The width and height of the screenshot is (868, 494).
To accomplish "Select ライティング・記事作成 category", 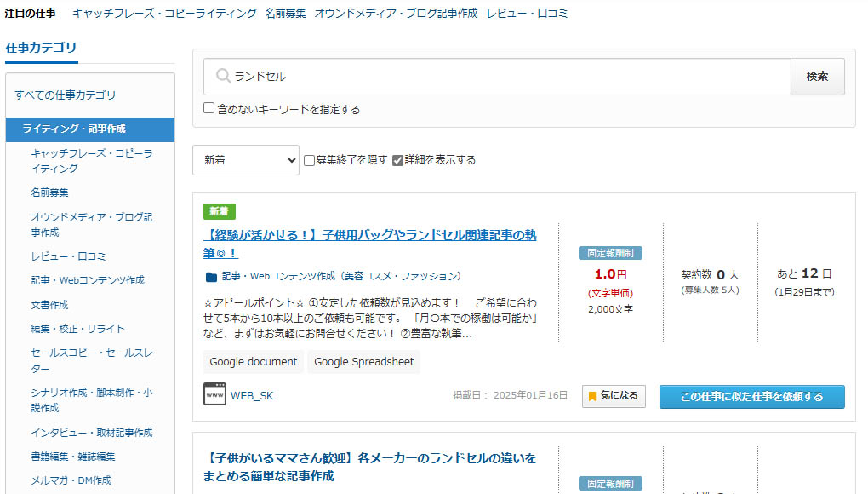I will click(x=90, y=129).
